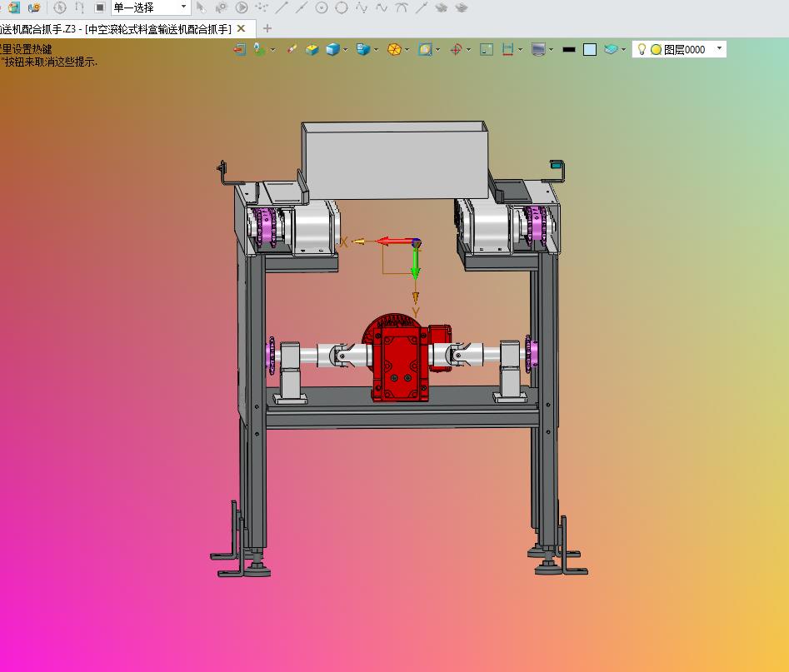Open a new tab with plus button
The height and width of the screenshot is (672, 789).
pos(267,28)
